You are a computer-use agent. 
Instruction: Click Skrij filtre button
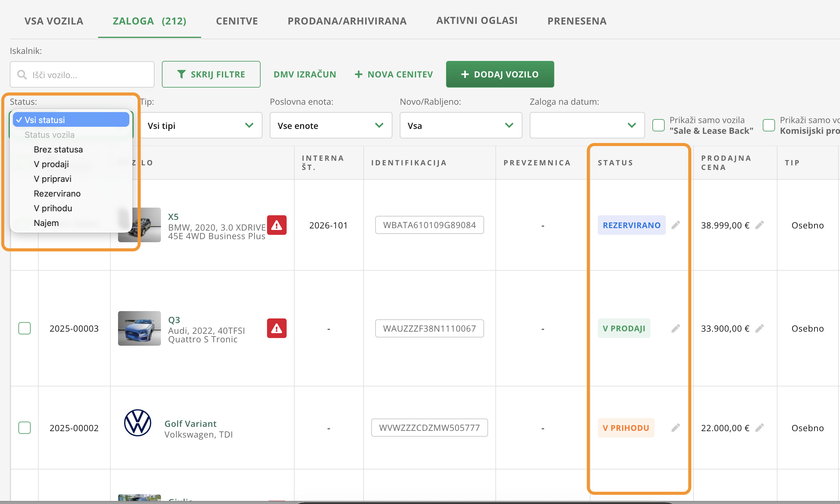tap(211, 74)
